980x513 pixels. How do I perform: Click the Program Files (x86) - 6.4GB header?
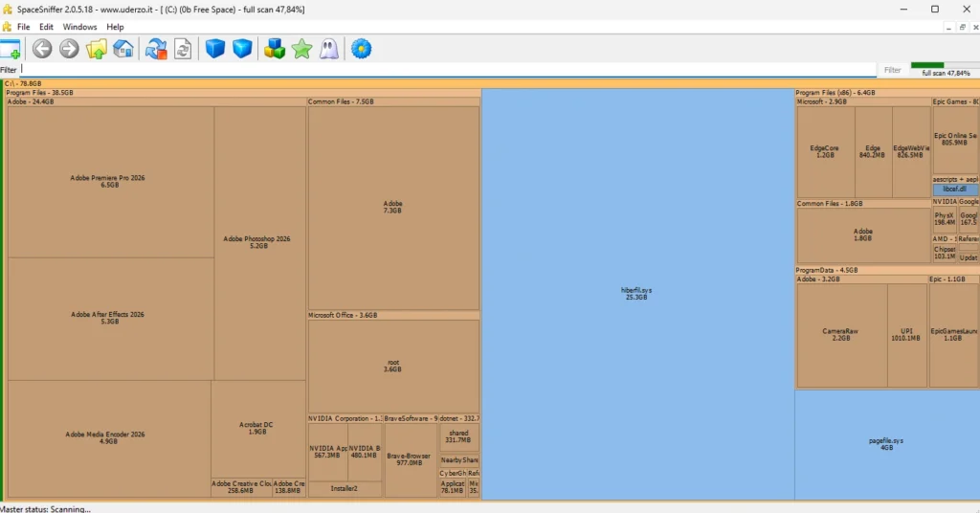[887, 93]
